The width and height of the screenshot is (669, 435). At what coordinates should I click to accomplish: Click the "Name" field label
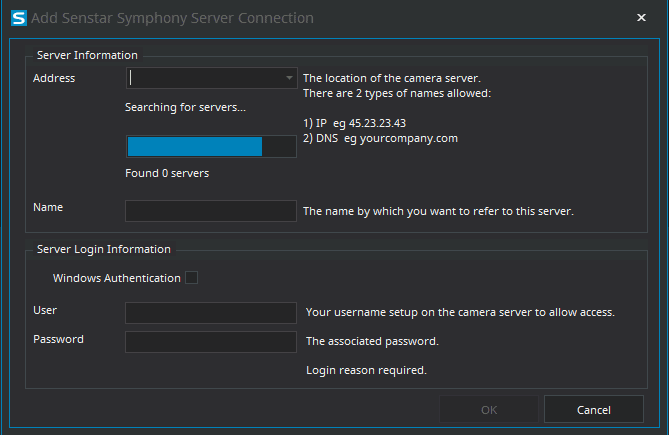(48, 207)
